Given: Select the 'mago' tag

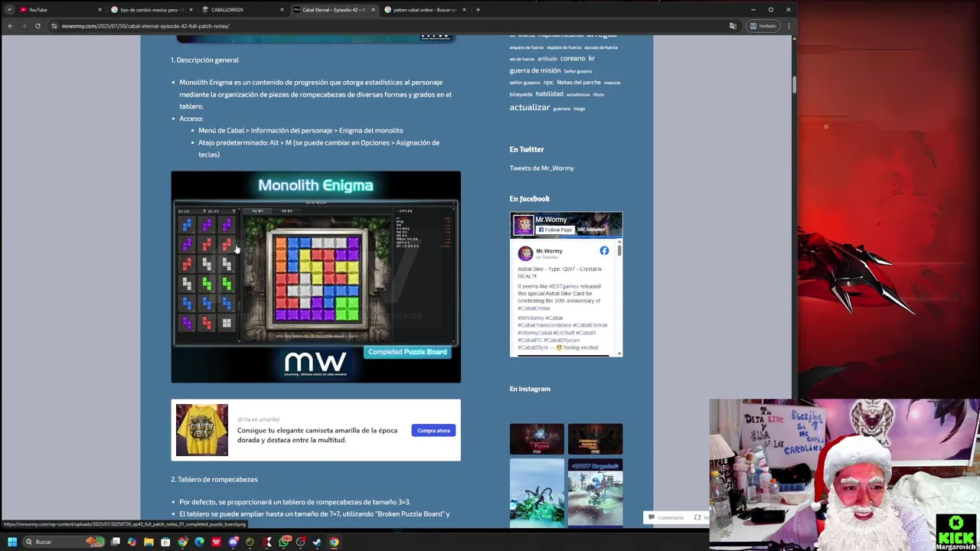Looking at the screenshot, I should point(580,109).
